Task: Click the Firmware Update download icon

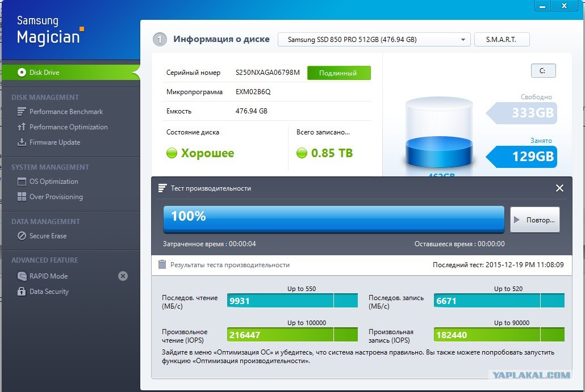Action: (22, 142)
